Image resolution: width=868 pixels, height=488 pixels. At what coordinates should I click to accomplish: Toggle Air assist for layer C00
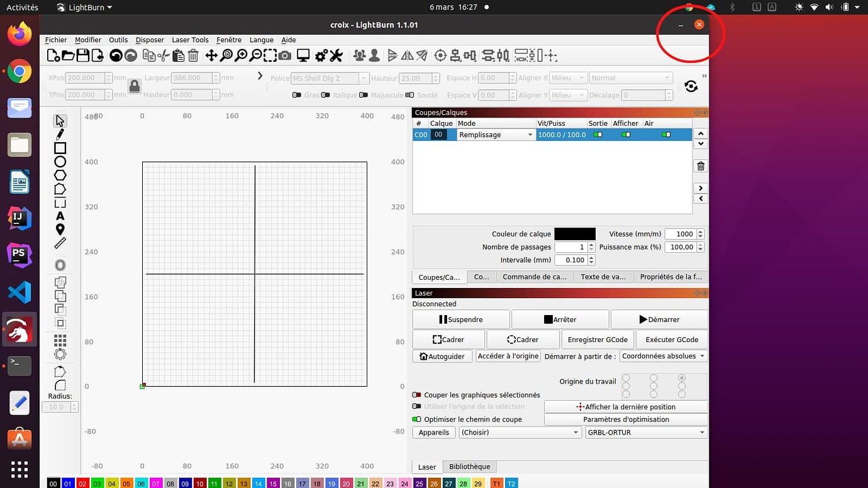[x=666, y=135]
